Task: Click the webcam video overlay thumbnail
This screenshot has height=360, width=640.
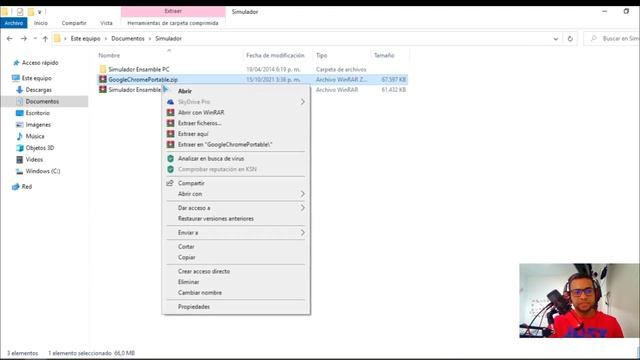Action: [x=579, y=300]
